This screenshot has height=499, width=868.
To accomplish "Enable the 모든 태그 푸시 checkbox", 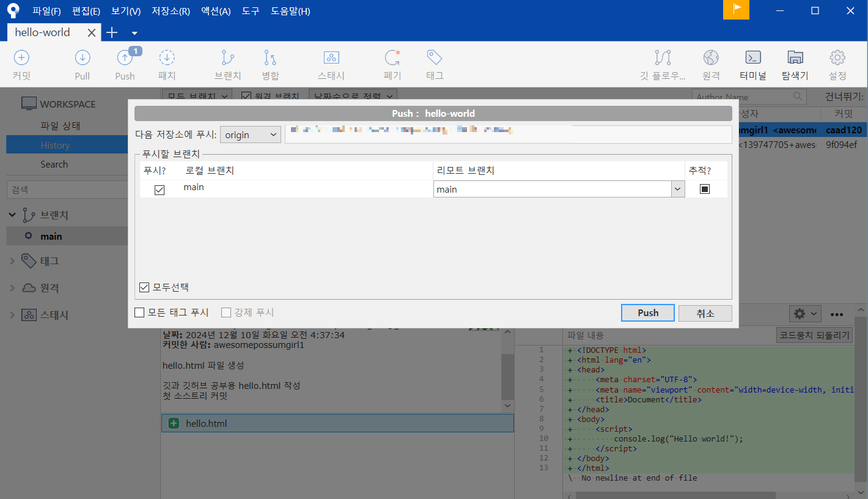I will click(139, 312).
